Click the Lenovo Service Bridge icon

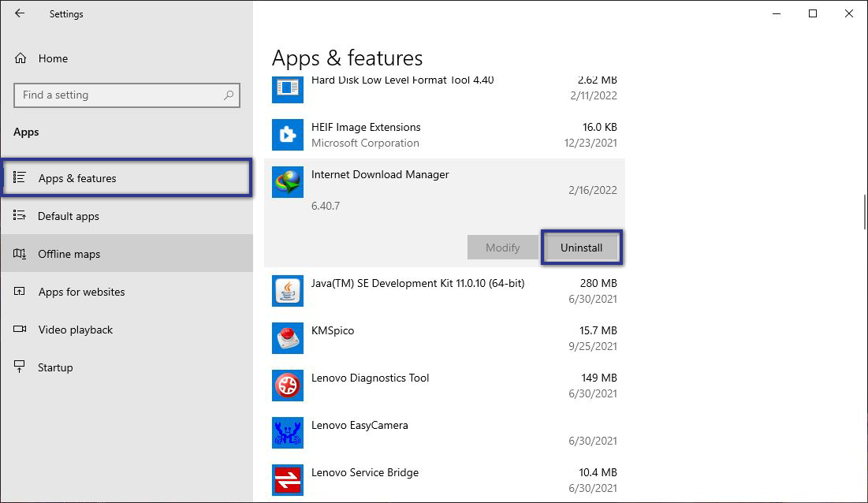287,480
